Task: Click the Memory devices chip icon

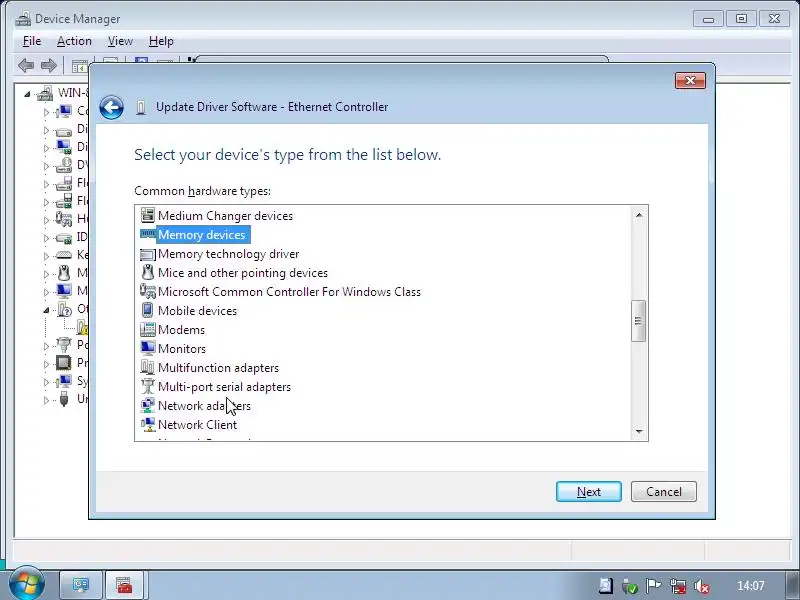Action: pyautogui.click(x=147, y=234)
